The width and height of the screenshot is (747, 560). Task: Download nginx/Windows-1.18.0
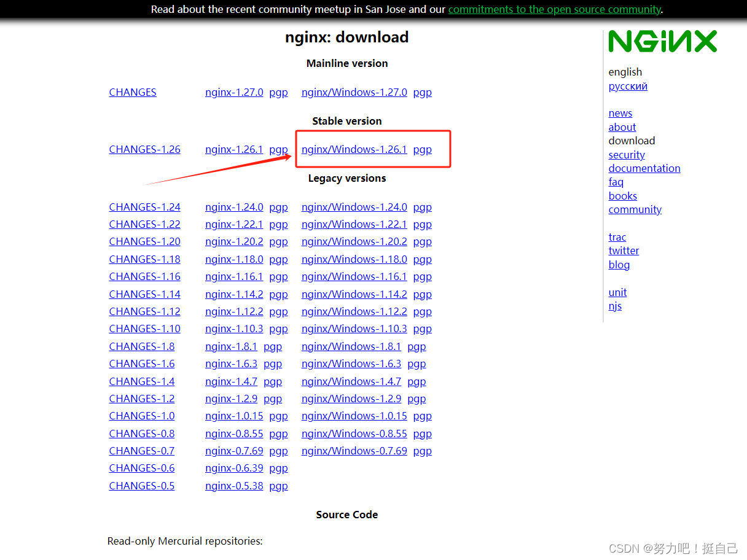354,259
